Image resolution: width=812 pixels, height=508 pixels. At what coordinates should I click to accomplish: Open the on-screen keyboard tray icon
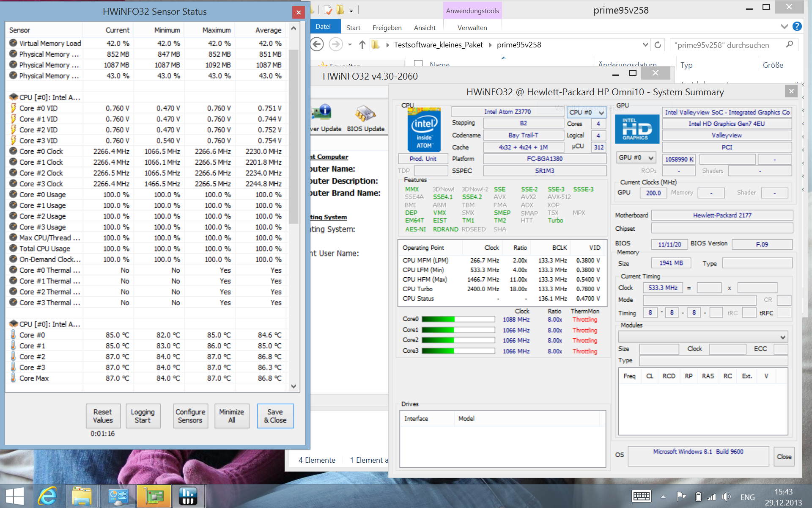tap(642, 496)
